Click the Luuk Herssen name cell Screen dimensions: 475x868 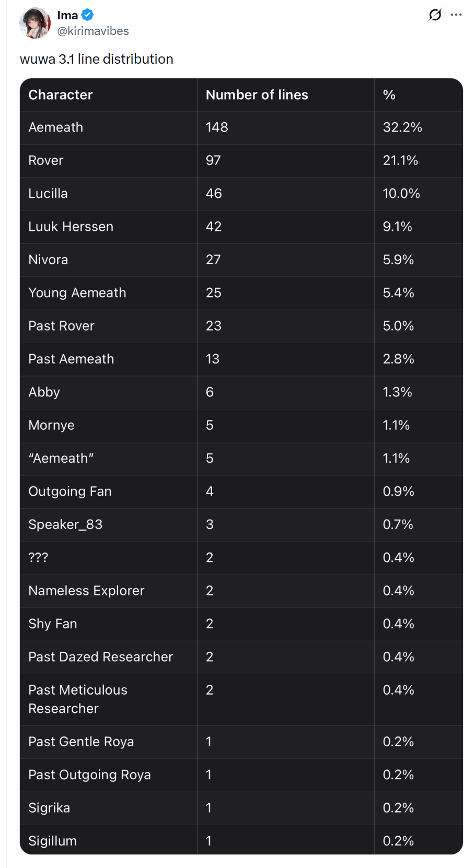point(71,227)
